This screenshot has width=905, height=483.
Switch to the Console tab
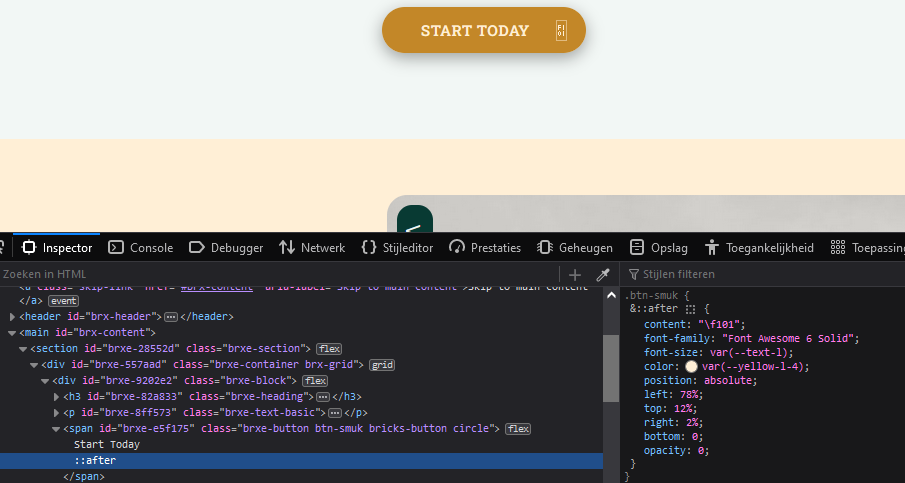141,248
